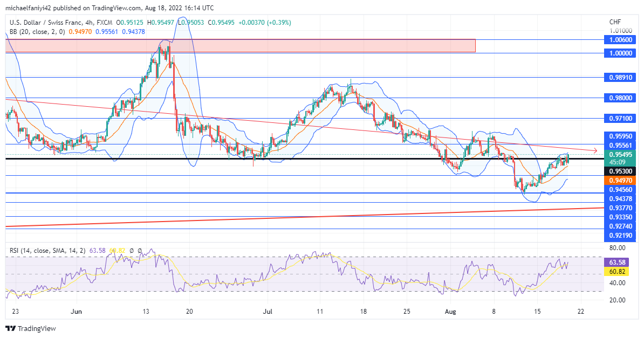The image size is (644, 338).
Task: Click the blue 0.94378 BB legend value
Action: [134, 32]
